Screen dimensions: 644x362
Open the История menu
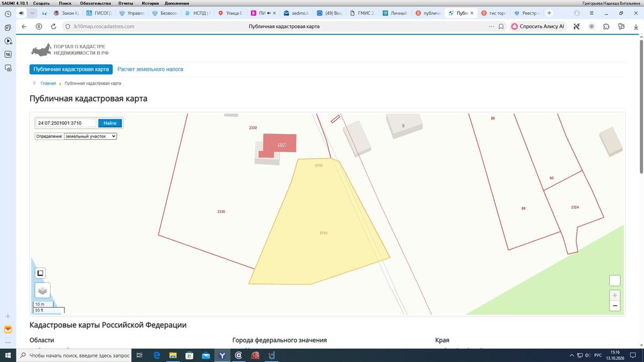pos(150,3)
